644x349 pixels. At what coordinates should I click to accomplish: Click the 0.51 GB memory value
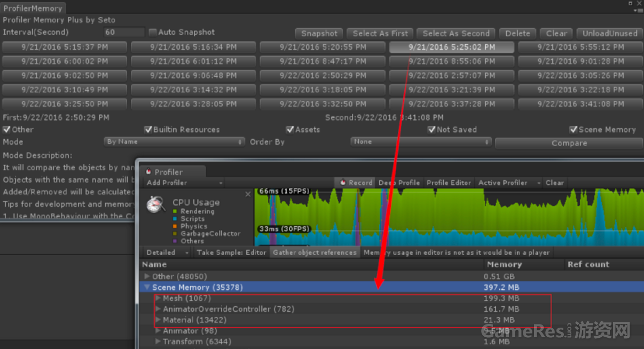pos(499,276)
